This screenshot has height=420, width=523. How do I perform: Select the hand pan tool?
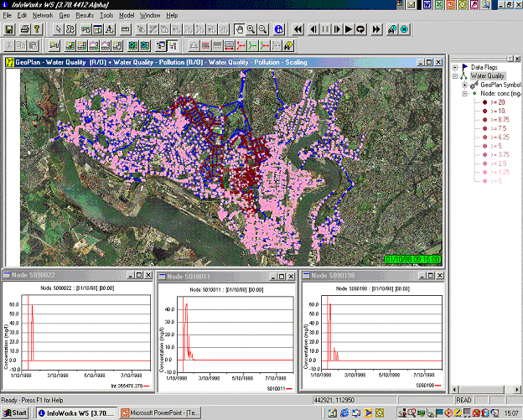(x=239, y=29)
